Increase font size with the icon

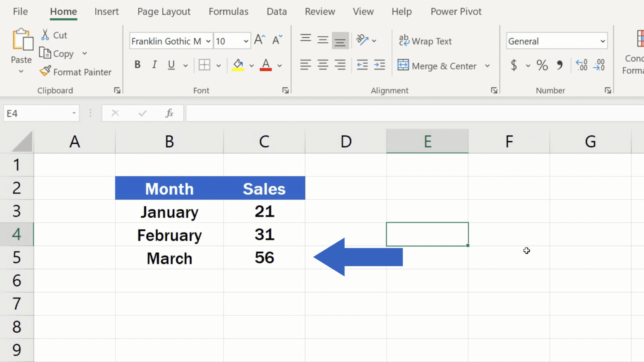click(x=259, y=39)
